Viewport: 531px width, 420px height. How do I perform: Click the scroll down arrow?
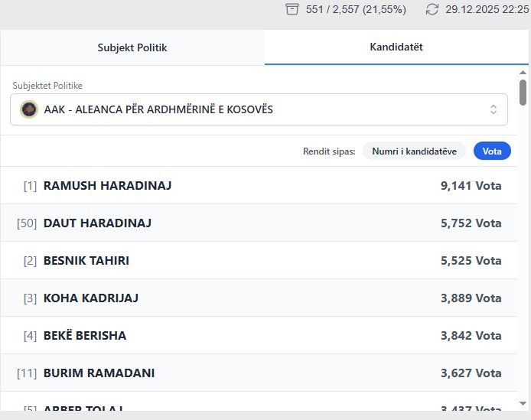point(523,402)
